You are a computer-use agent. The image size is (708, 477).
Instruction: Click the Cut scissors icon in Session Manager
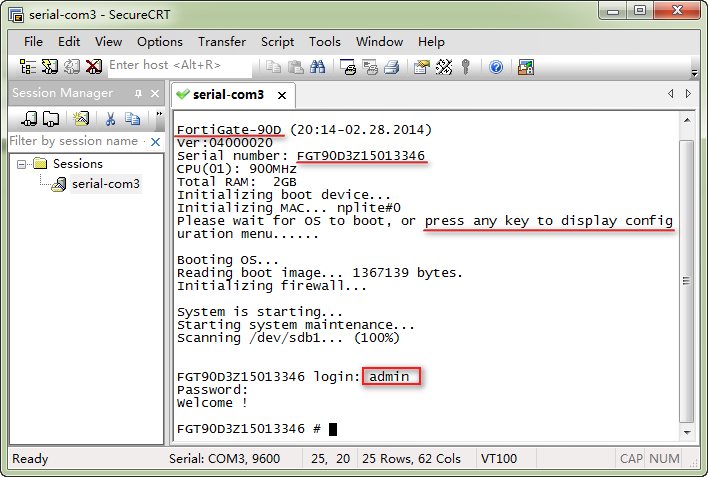pyautogui.click(x=110, y=119)
